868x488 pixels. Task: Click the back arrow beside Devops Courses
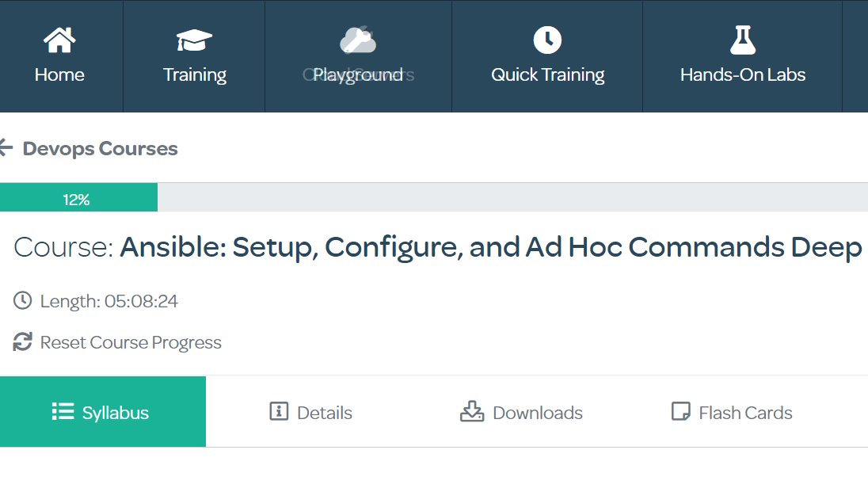6,147
